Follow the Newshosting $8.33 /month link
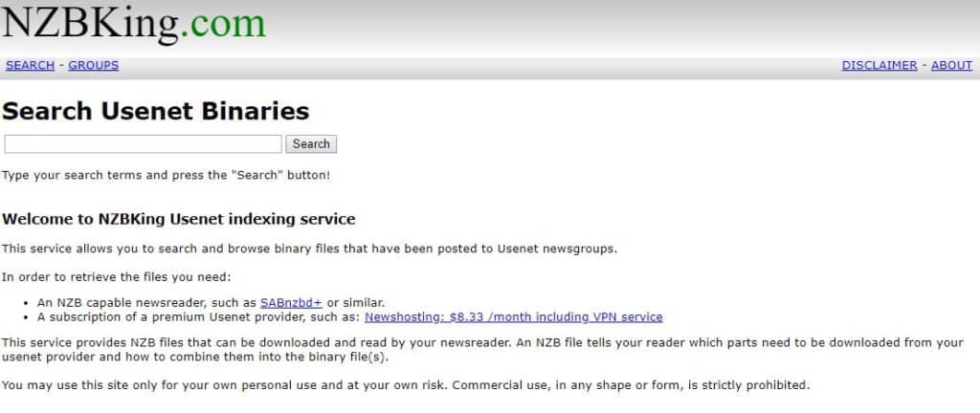Image resolution: width=980 pixels, height=413 pixels. tap(514, 317)
